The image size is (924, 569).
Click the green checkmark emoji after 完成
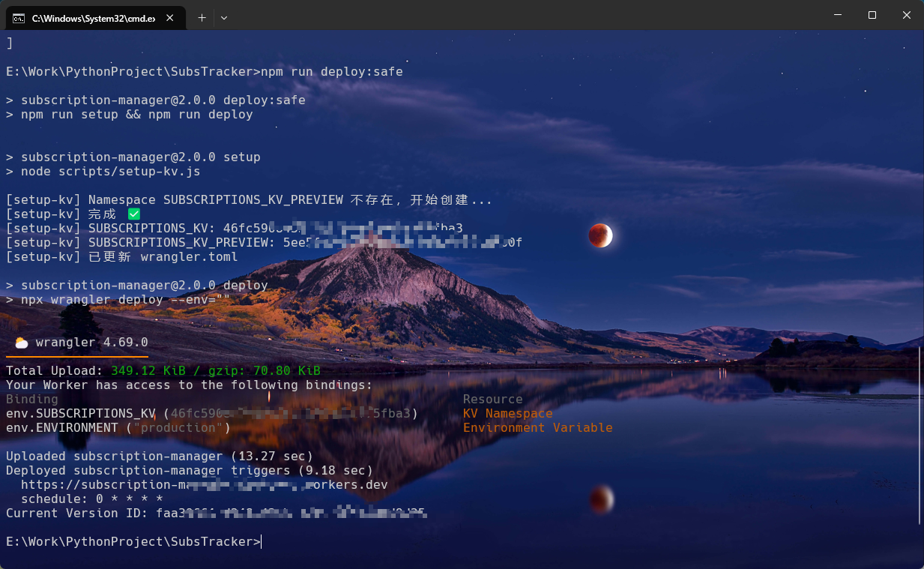(133, 214)
